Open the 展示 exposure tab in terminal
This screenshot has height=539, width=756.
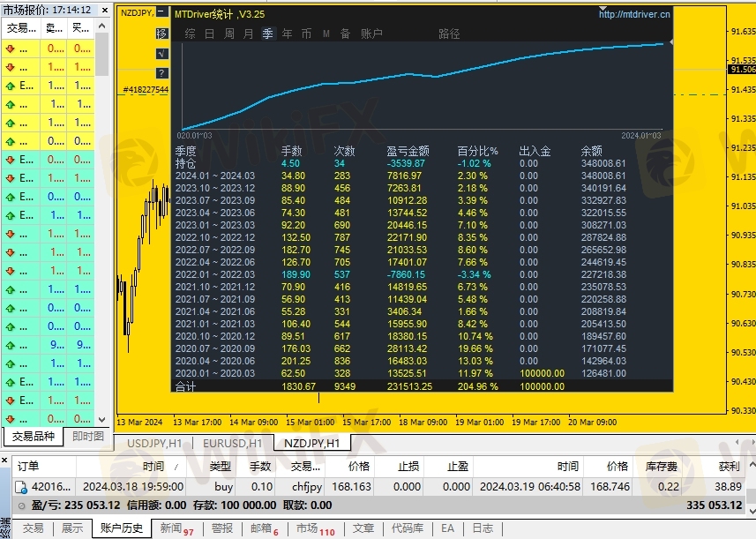(71, 528)
